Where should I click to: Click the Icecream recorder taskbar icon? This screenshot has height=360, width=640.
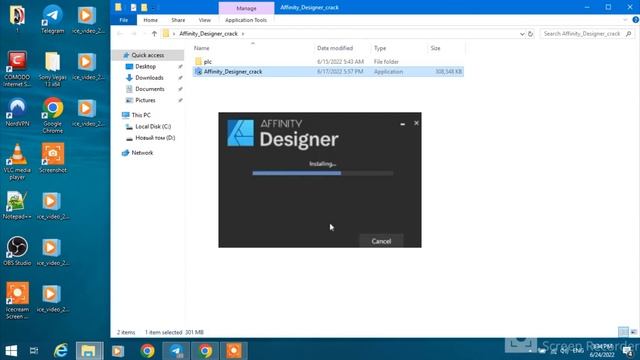coord(234,351)
